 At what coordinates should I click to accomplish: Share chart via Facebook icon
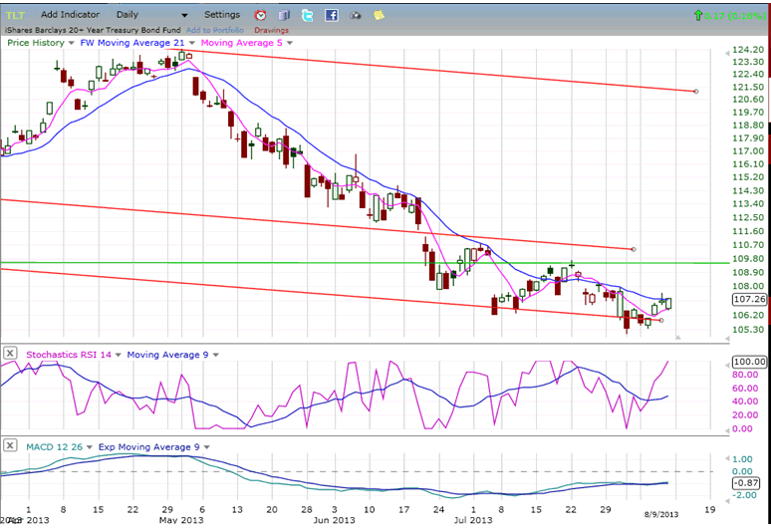[331, 15]
